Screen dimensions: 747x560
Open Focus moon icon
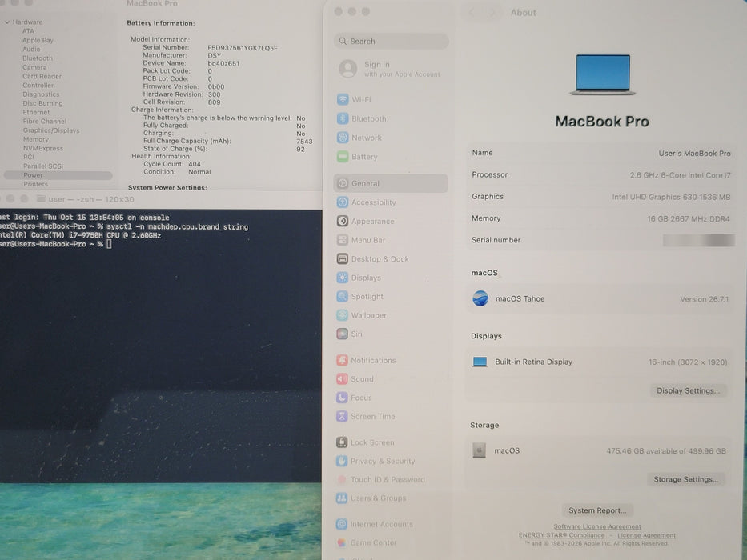[342, 398]
